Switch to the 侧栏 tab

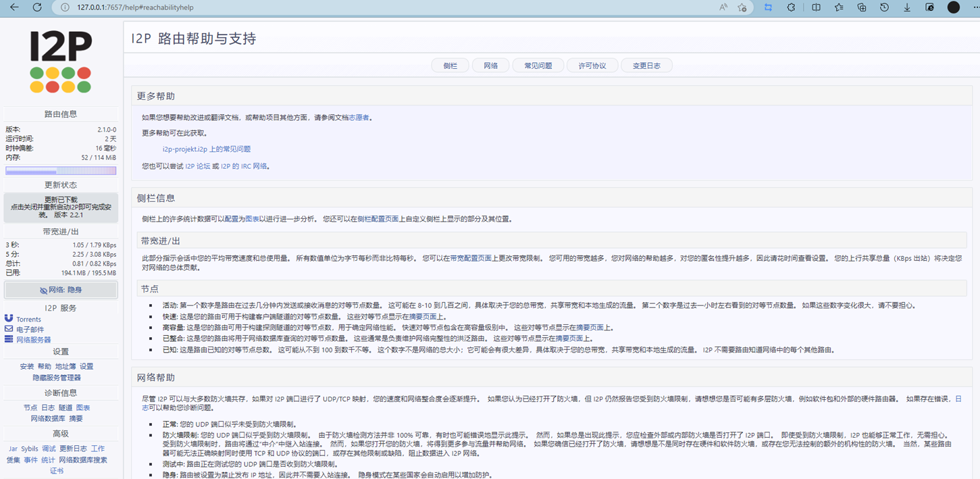click(x=450, y=66)
